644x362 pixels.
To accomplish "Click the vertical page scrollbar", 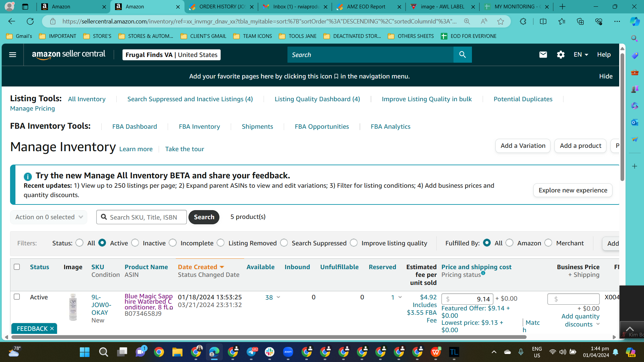I will [622, 117].
